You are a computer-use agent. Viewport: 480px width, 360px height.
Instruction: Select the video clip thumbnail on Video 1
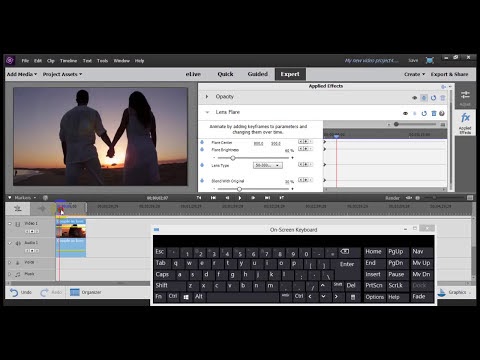(x=71, y=231)
